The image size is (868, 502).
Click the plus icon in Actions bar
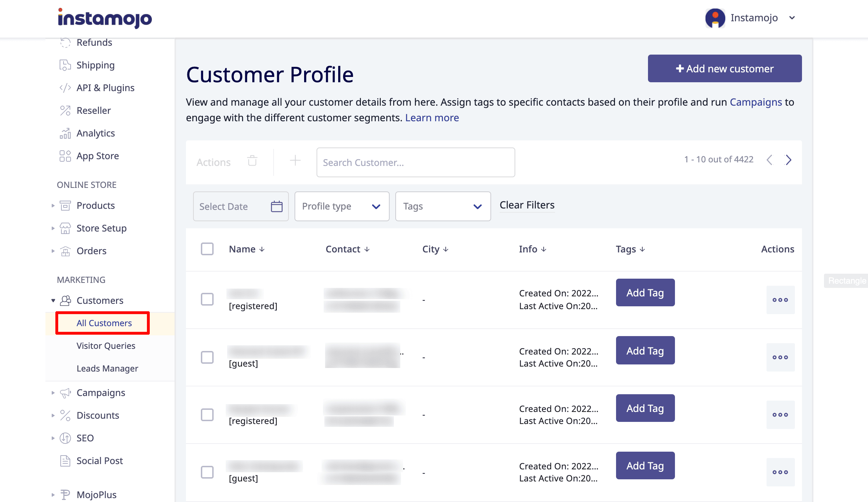[295, 161]
